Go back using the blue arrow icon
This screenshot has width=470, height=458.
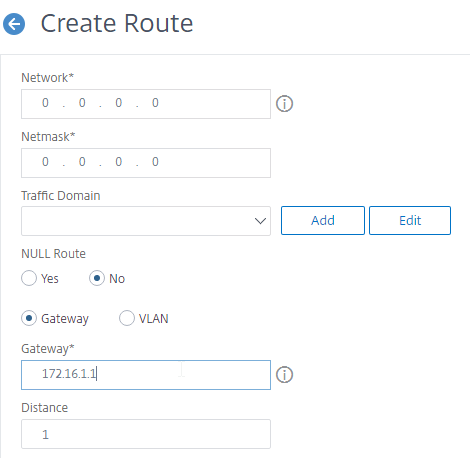pyautogui.click(x=14, y=24)
